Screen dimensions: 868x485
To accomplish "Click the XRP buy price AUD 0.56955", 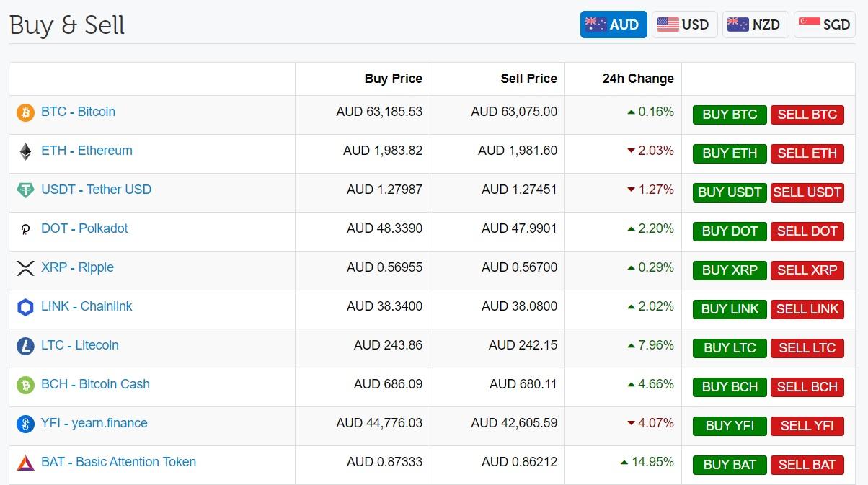I will click(x=384, y=267).
